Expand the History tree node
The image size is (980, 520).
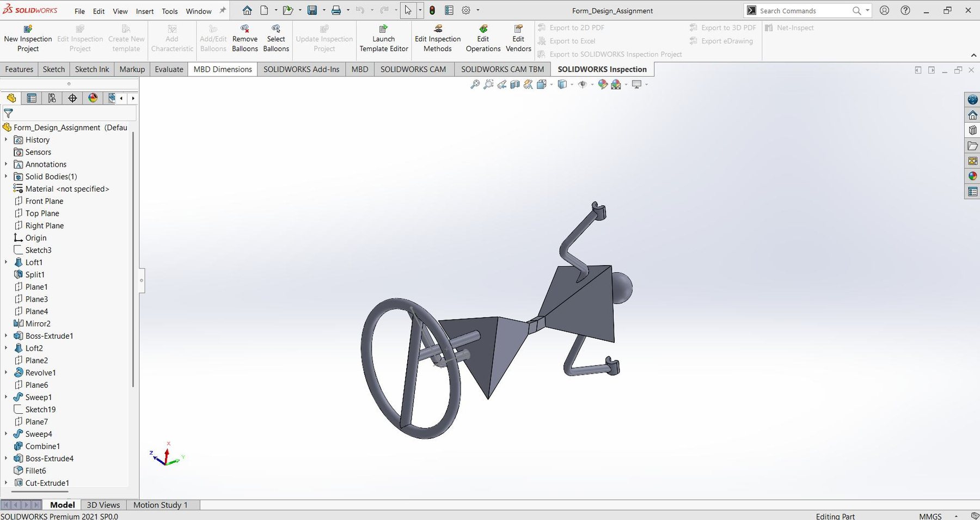(x=6, y=140)
